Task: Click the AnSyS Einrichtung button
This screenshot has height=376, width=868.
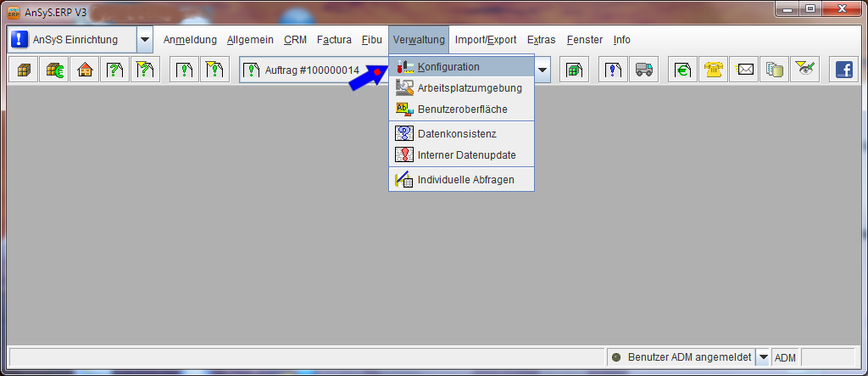Action: (72, 40)
